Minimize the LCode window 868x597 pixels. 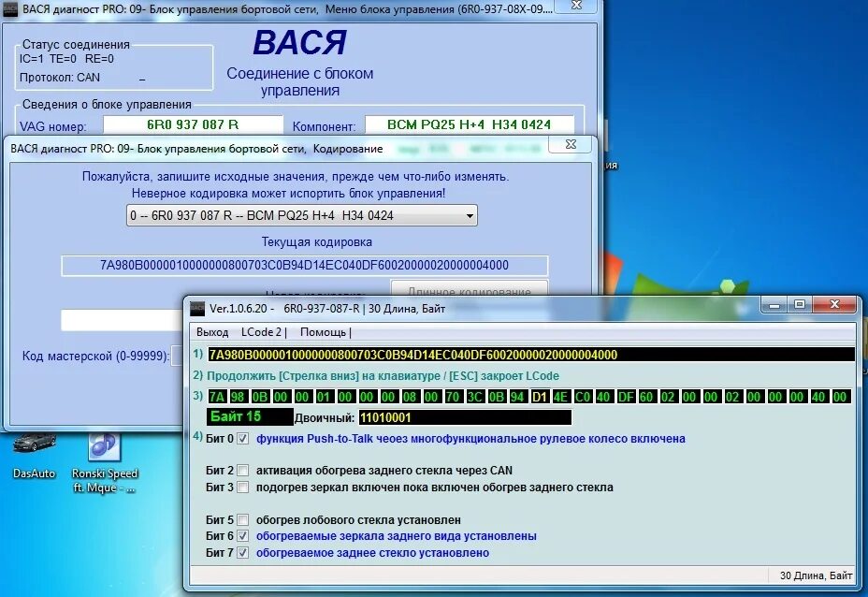774,304
